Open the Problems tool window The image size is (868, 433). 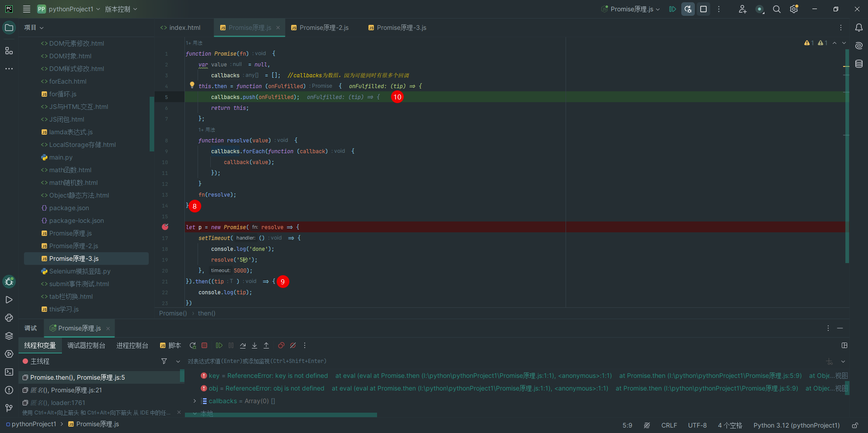(9, 390)
